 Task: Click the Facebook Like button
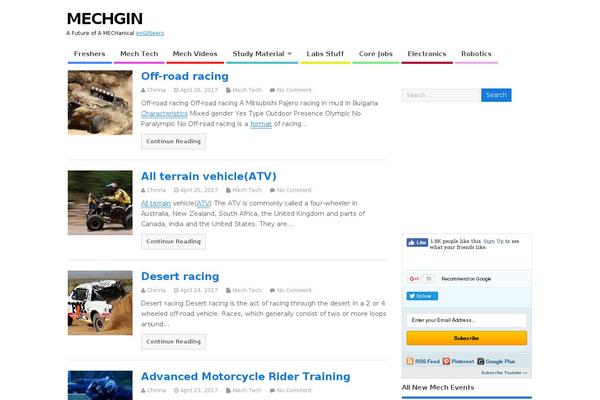pyautogui.click(x=417, y=243)
